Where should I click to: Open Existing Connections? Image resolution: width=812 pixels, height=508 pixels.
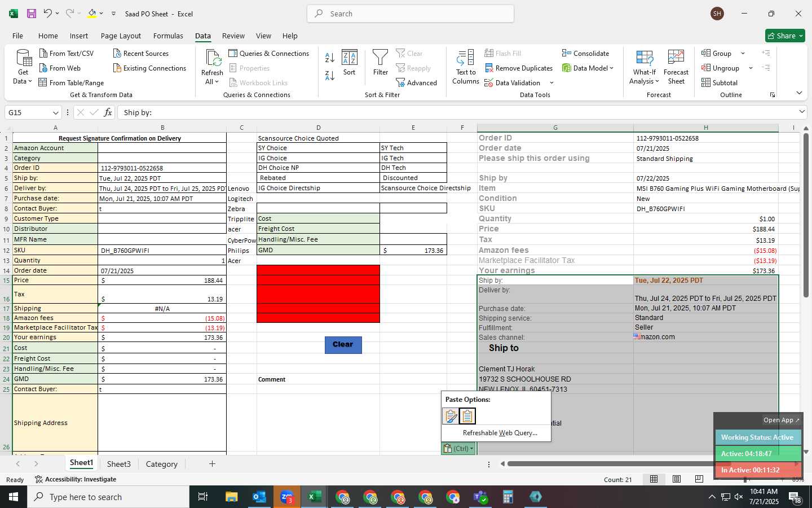pyautogui.click(x=149, y=68)
